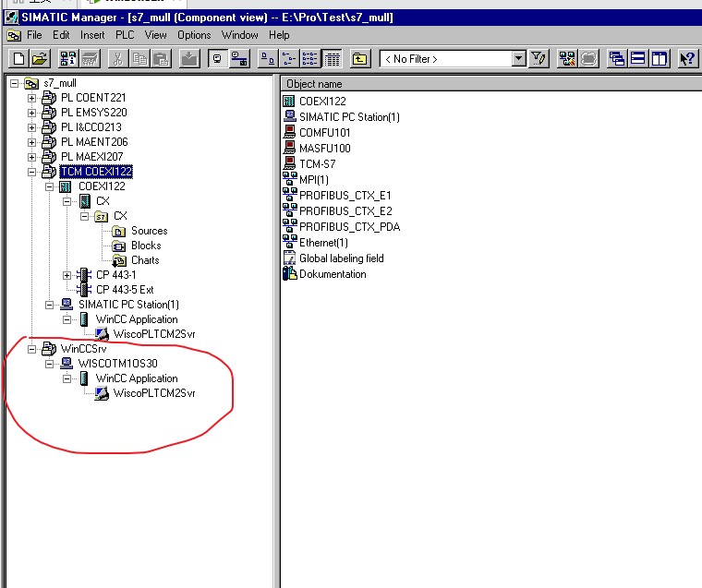Open the Insert menu
This screenshot has width=702, height=588.
point(92,35)
